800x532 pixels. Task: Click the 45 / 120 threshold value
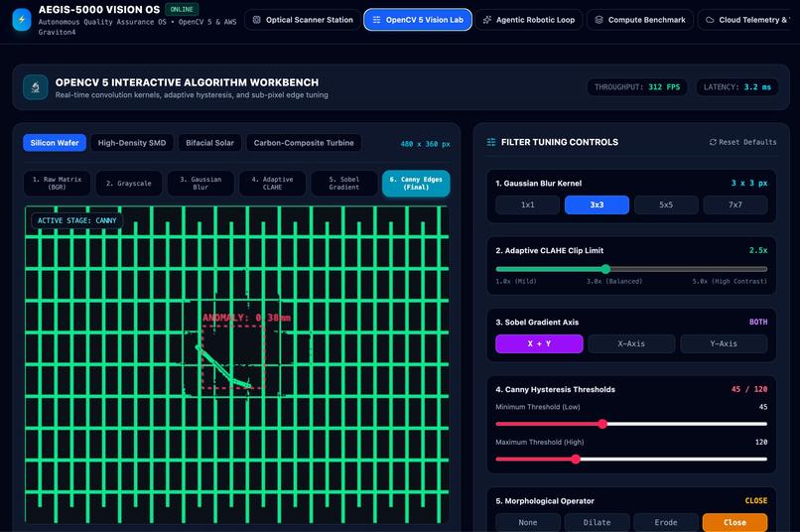pyautogui.click(x=749, y=389)
